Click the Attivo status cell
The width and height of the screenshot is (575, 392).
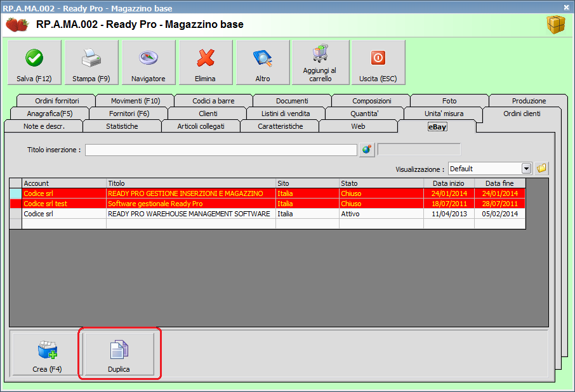click(381, 214)
